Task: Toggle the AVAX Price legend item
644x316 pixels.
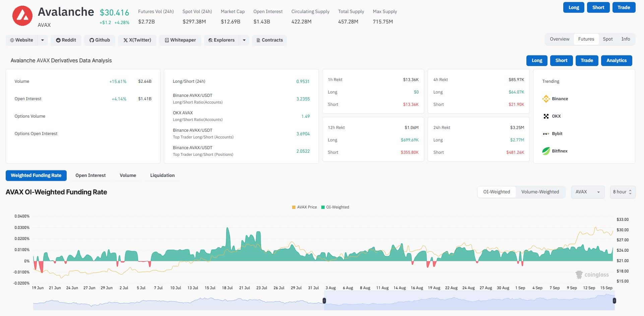Action: (304, 207)
